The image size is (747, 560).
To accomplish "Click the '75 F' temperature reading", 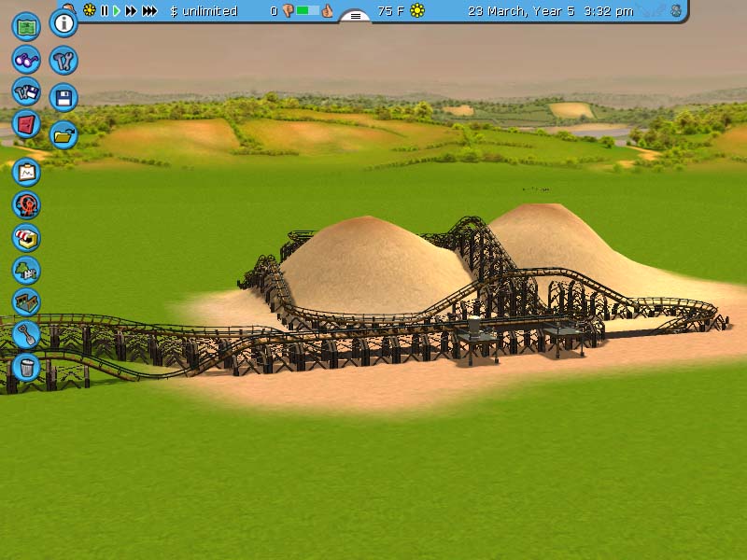I will pos(390,11).
